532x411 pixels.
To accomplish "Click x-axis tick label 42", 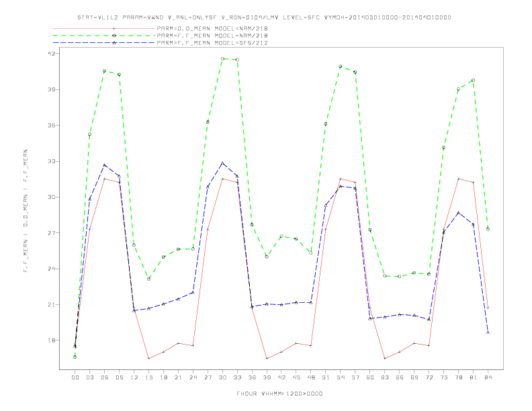I will point(281,377).
